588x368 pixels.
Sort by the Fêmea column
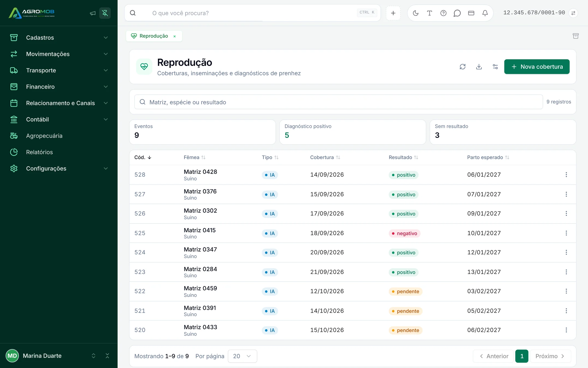pos(194,157)
